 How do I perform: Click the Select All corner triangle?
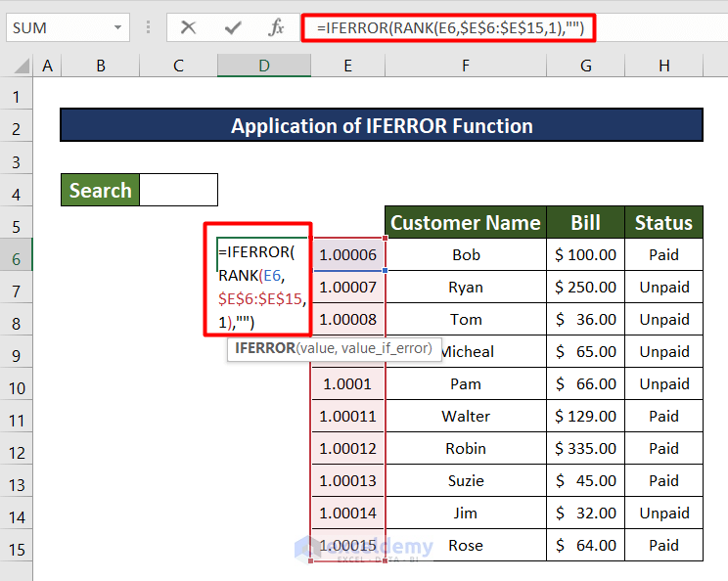tap(19, 67)
